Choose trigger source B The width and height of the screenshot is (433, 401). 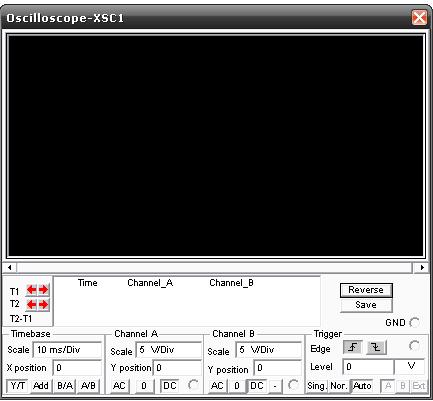point(403,386)
